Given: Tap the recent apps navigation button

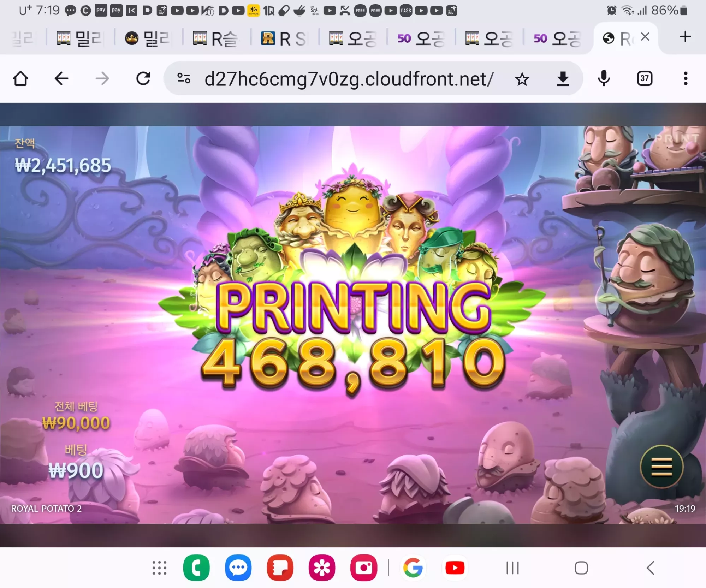Looking at the screenshot, I should coord(512,568).
